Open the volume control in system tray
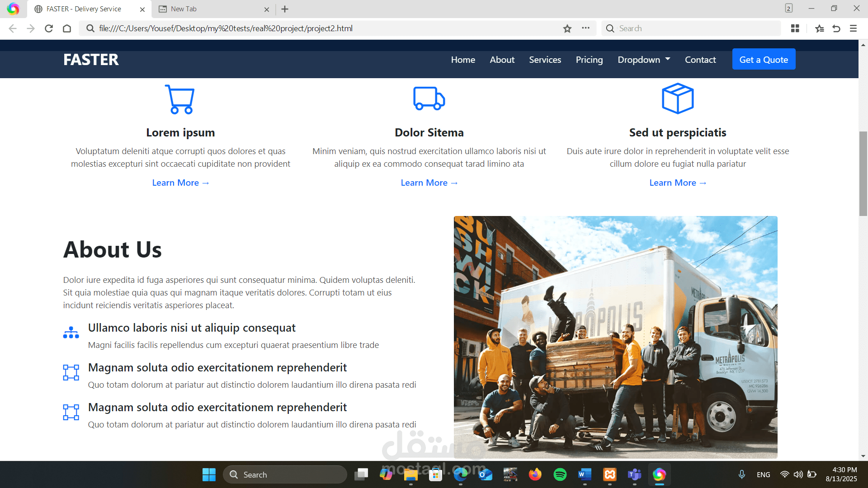Image resolution: width=868 pixels, height=488 pixels. click(x=798, y=474)
